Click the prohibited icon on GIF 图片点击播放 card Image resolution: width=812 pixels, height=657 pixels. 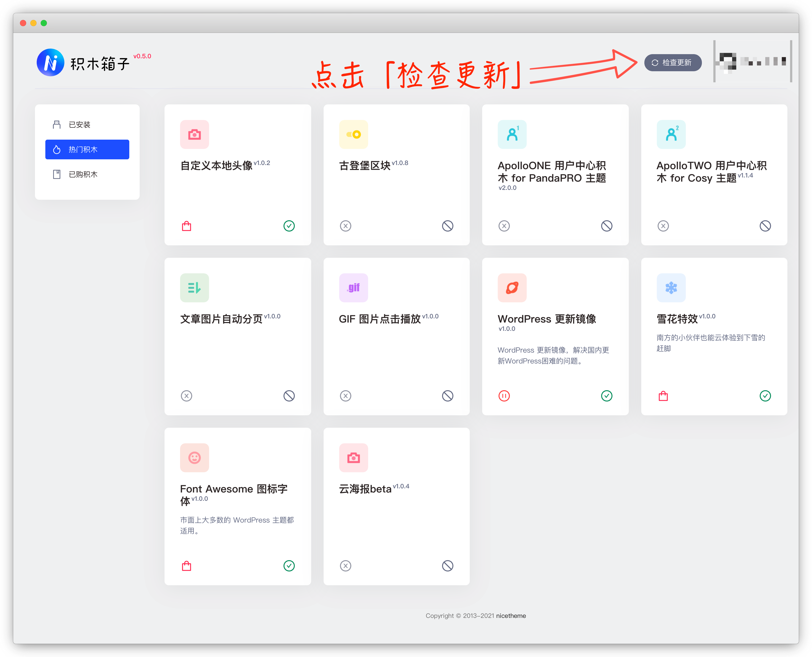coord(448,396)
